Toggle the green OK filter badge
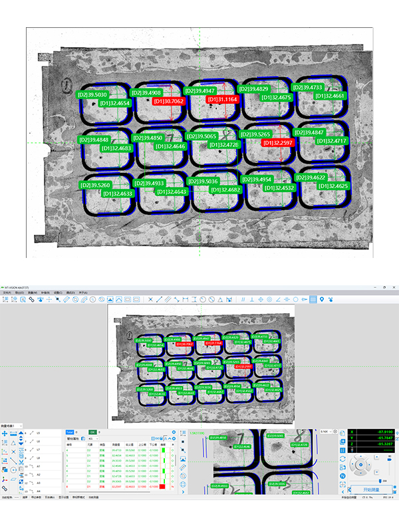 click(x=92, y=432)
